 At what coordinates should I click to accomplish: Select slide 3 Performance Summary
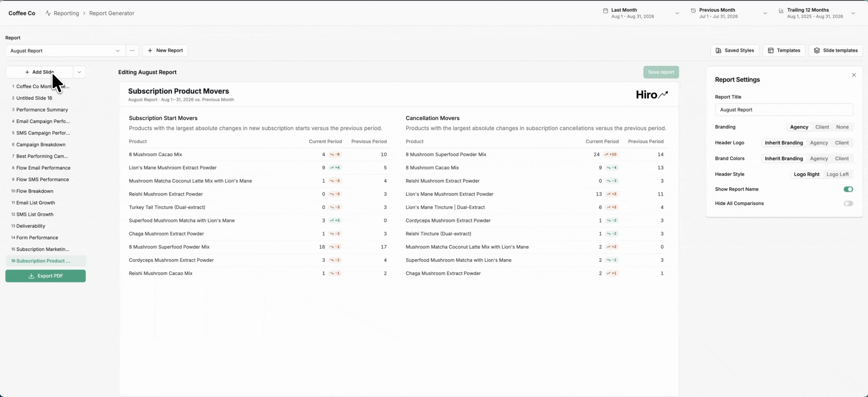(x=46, y=110)
